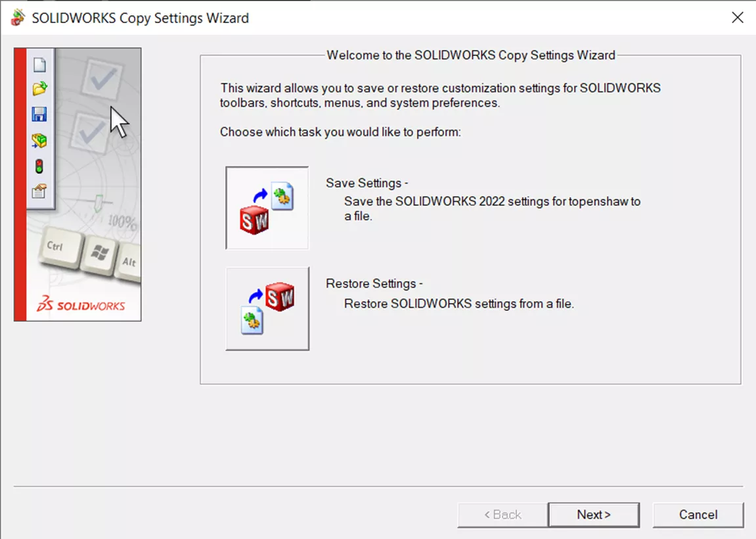The width and height of the screenshot is (756, 539).
Task: Click the notepad icon at sidebar bottom
Action: 37,189
